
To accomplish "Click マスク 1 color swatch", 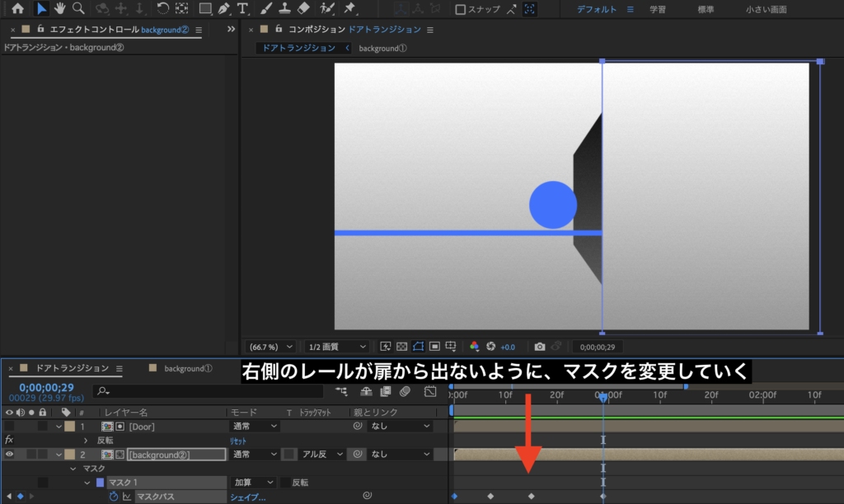I will pos(101,483).
